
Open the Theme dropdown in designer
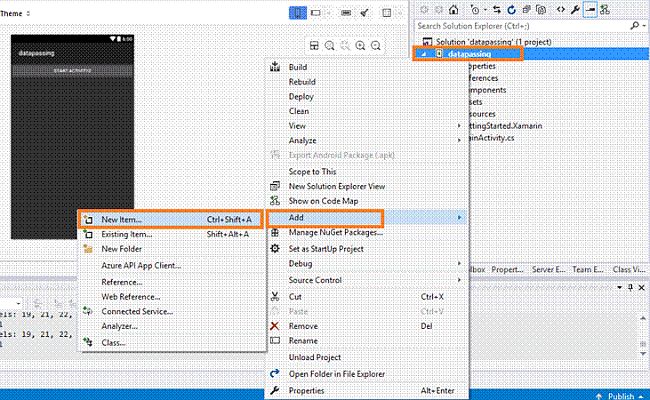(x=15, y=13)
